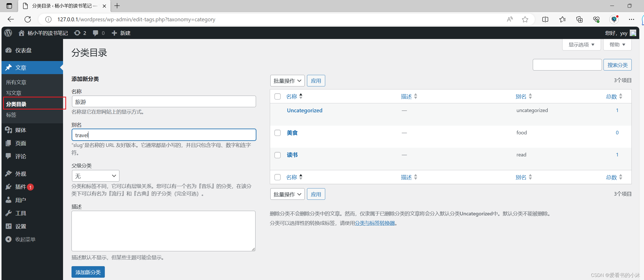Click into the 描述 textarea
Image resolution: width=644 pixels, height=280 pixels.
(163, 231)
